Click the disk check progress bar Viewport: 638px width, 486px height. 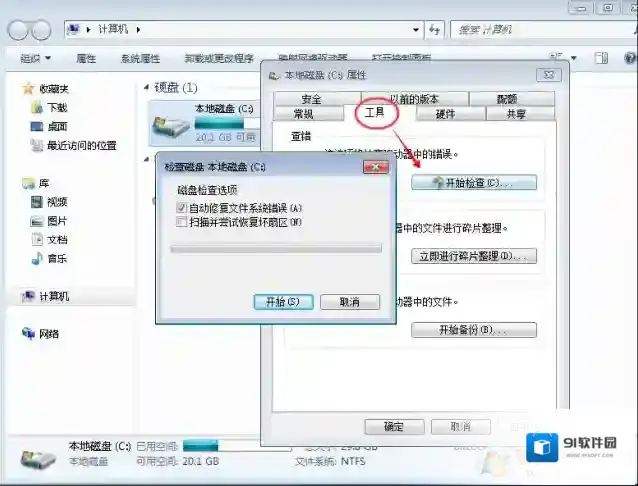click(278, 246)
